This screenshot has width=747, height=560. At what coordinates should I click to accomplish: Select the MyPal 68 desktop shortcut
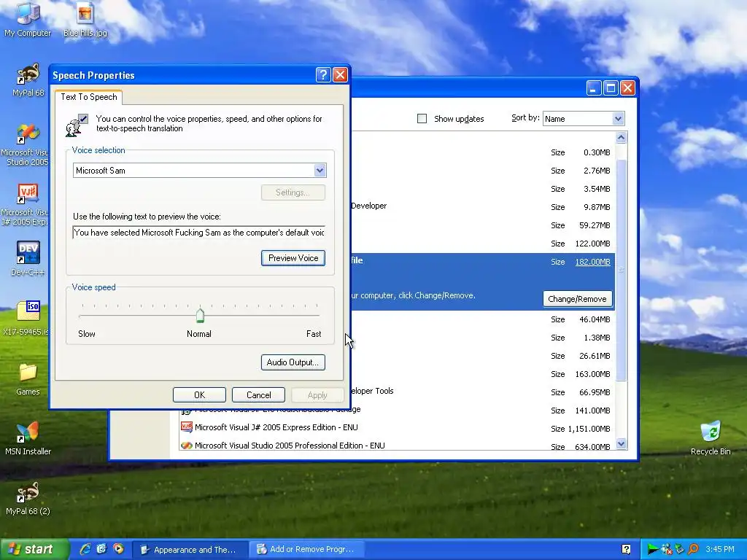pyautogui.click(x=28, y=79)
